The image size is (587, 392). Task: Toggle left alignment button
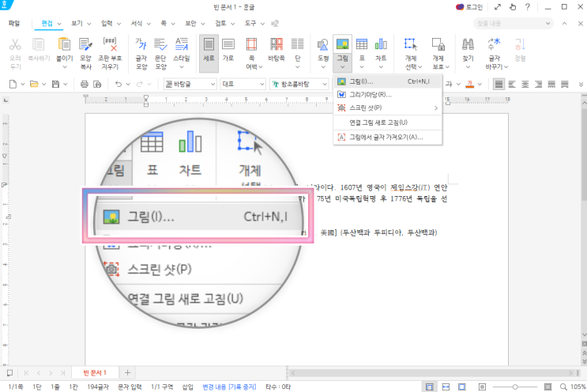coord(512,84)
